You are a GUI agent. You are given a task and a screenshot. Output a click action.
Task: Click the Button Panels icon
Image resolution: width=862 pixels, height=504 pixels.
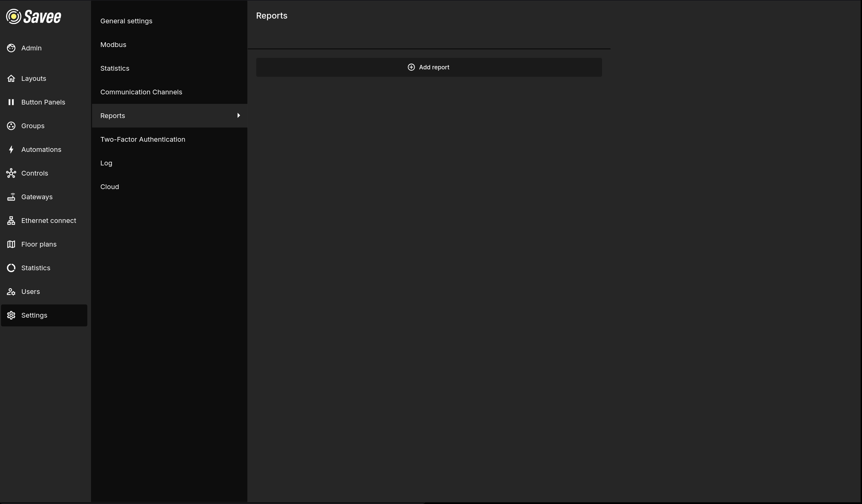(11, 102)
